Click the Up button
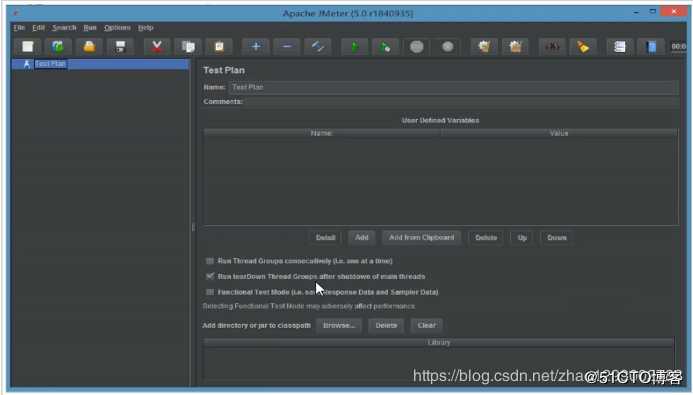Screen dimensions: 693x395 pos(522,238)
